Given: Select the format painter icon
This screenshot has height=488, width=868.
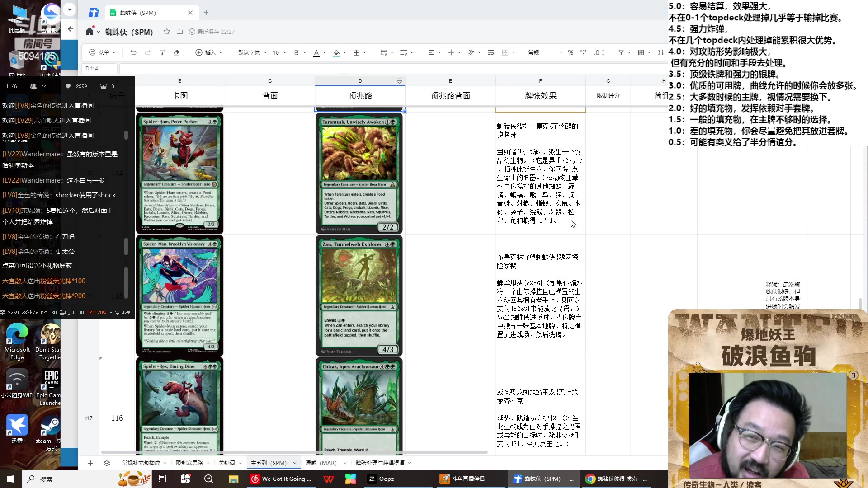Looking at the screenshot, I should [x=162, y=52].
